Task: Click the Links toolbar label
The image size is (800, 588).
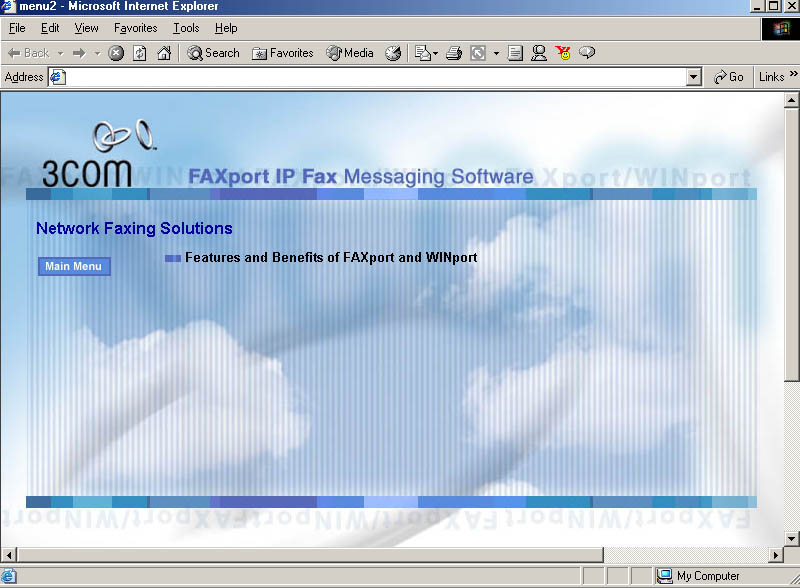Action: pos(771,77)
